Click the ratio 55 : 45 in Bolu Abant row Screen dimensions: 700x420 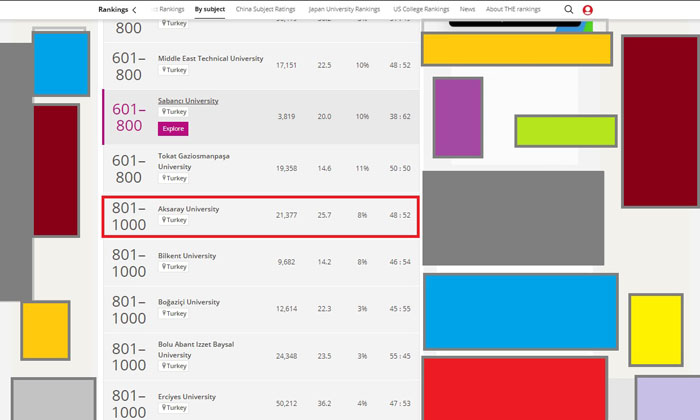[400, 356]
